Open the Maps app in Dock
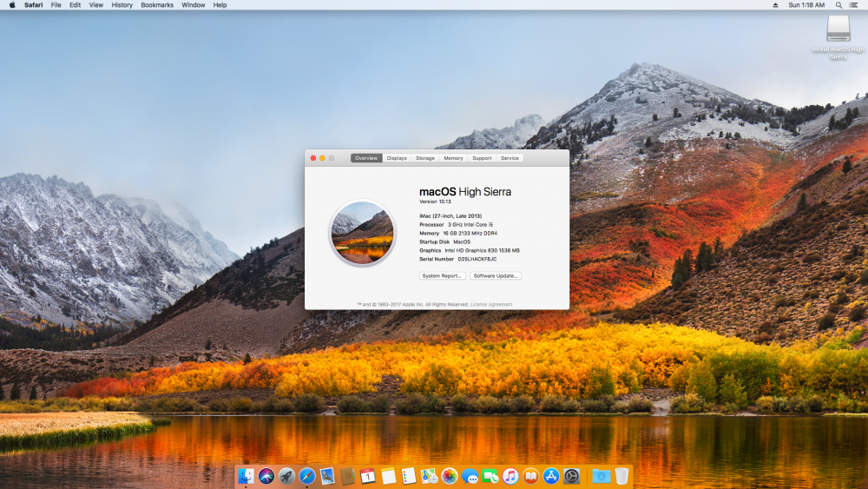Viewport: 868px width, 489px height. pyautogui.click(x=429, y=476)
